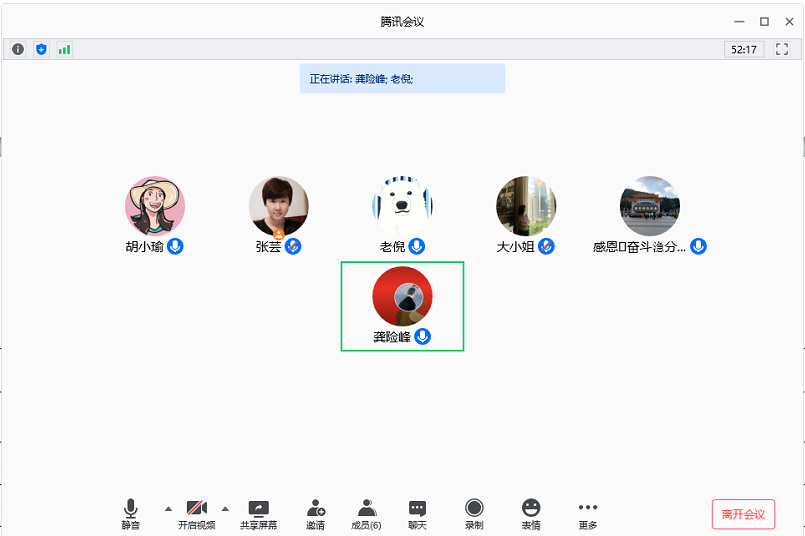Click the name label 大小姐
Viewport: 805px width, 536px height.
point(515,247)
